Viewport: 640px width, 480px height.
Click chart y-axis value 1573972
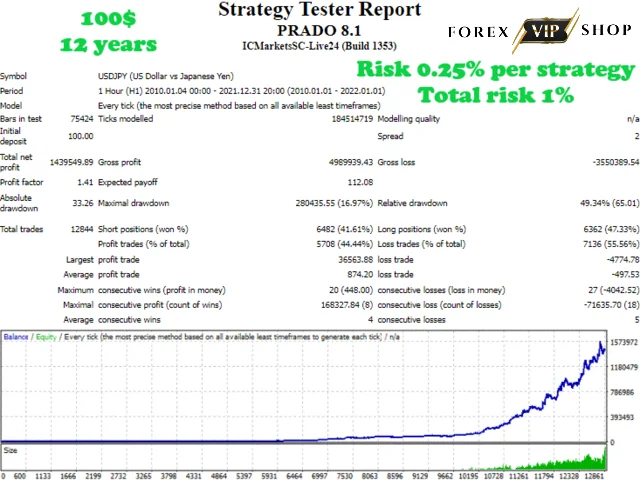[x=624, y=342]
